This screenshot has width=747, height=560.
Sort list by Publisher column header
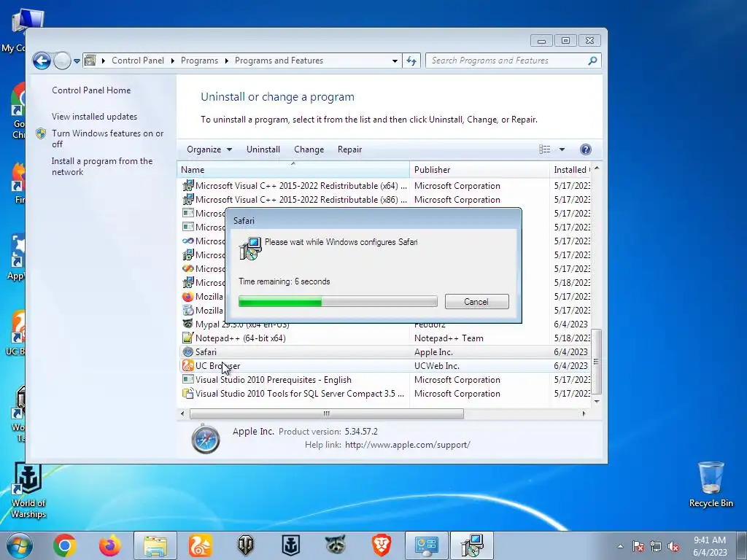(x=479, y=169)
